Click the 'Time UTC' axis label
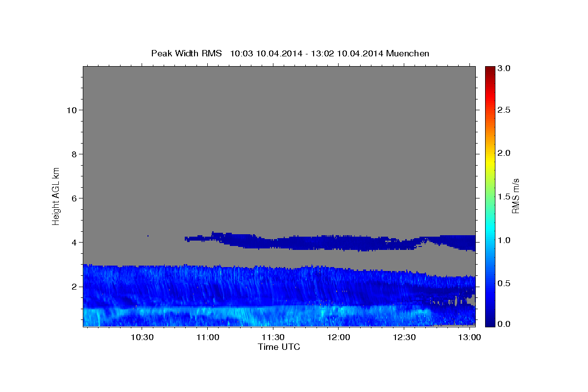The image size is (588, 392). 279,347
